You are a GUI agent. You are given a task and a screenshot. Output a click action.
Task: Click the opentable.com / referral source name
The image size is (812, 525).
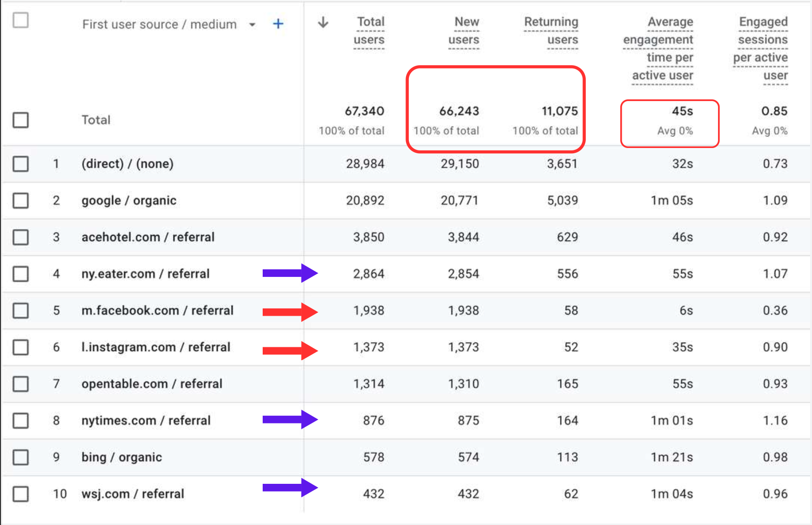[x=151, y=384]
